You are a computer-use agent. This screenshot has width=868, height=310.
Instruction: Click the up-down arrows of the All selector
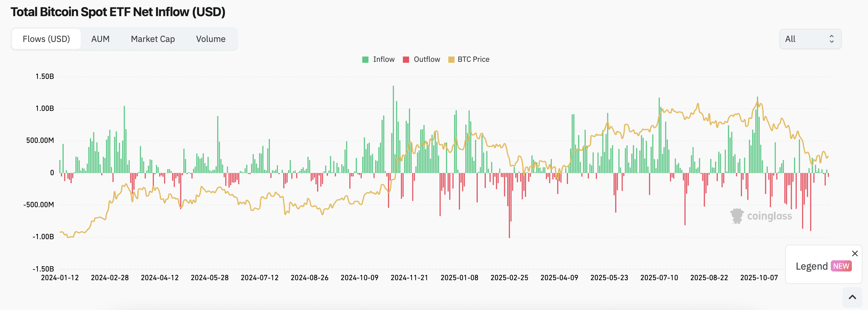(x=832, y=39)
